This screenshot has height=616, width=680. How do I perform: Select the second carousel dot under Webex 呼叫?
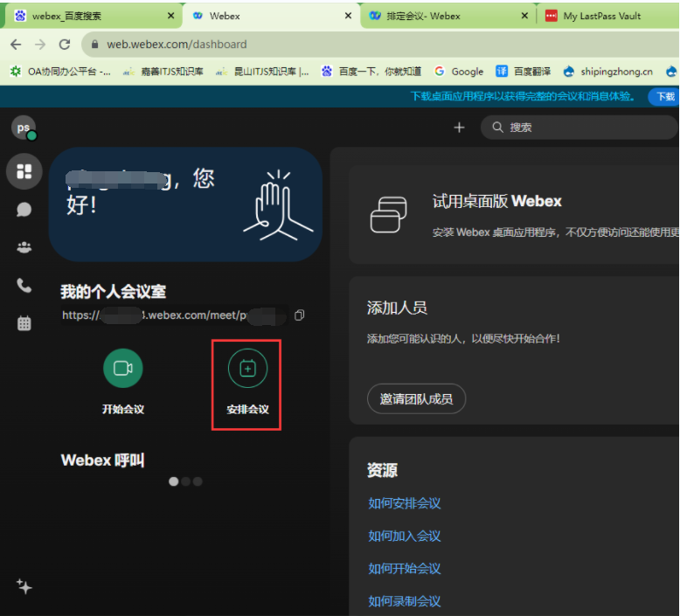click(x=185, y=481)
